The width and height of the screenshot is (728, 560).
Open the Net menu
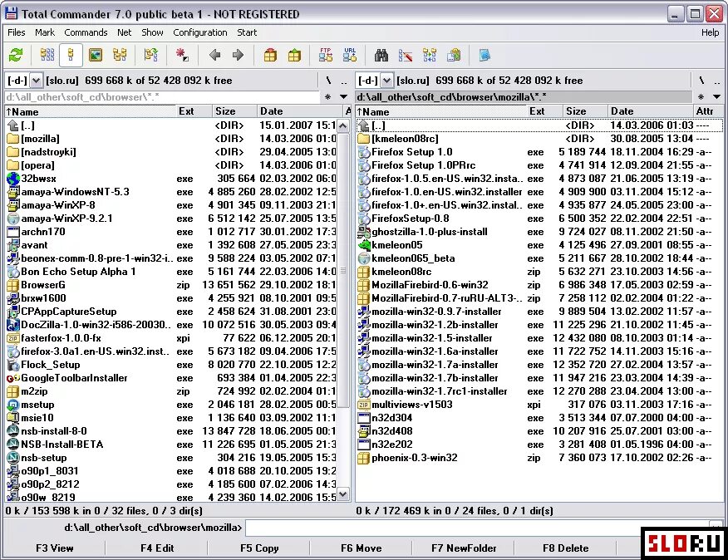click(x=125, y=32)
